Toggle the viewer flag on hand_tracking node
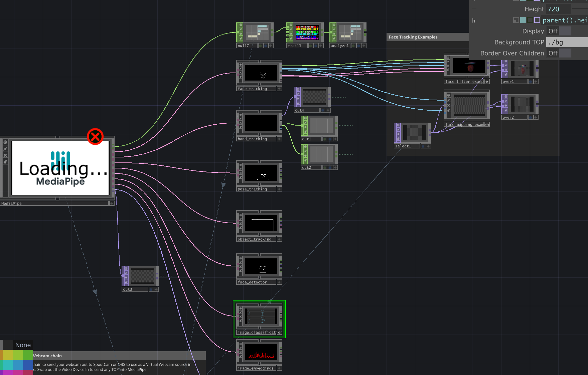Screen dimensions: 588x375 pos(241,115)
